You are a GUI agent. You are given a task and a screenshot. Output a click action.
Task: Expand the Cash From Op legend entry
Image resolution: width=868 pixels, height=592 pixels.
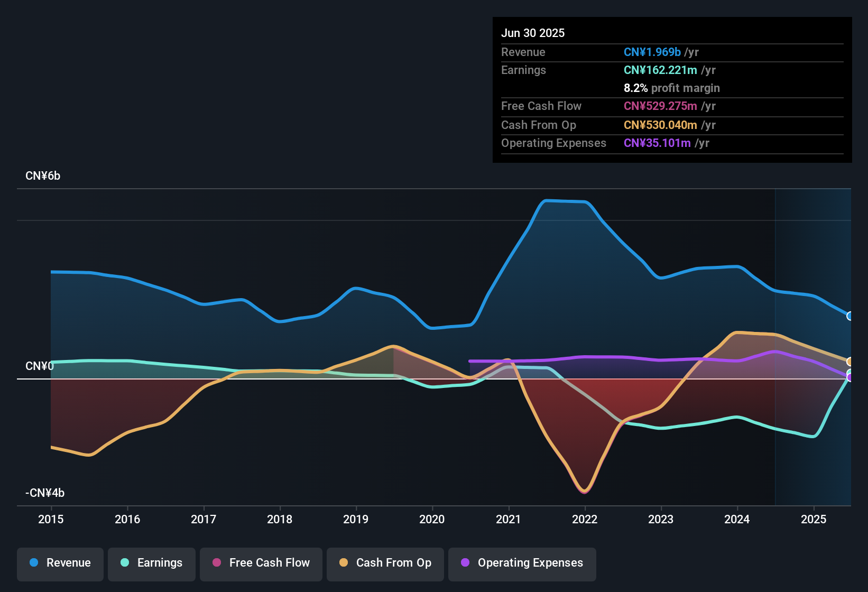(x=385, y=563)
